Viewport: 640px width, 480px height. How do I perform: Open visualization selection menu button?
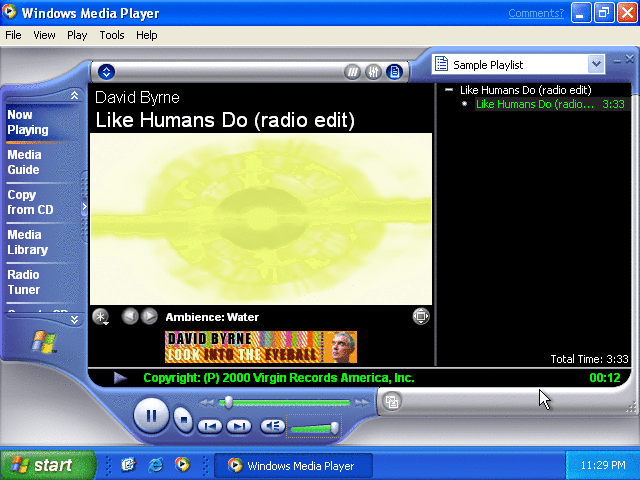[x=100, y=317]
